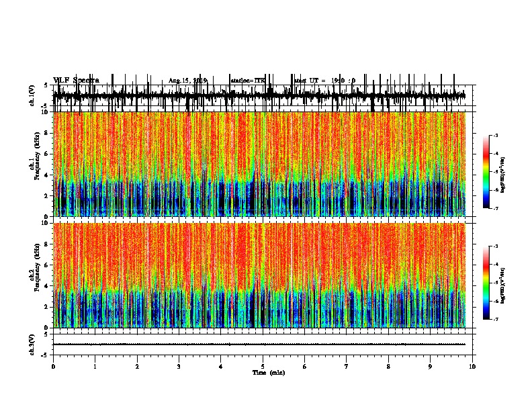The height and width of the screenshot is (411, 532).
Task: Click the "VLF Spectra" plot title
Action: pos(76,81)
